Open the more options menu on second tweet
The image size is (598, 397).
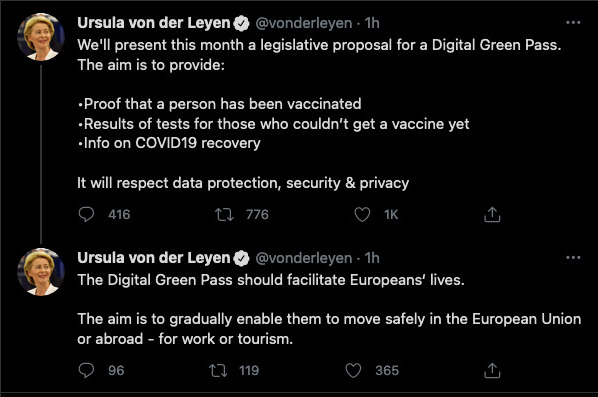coord(573,258)
